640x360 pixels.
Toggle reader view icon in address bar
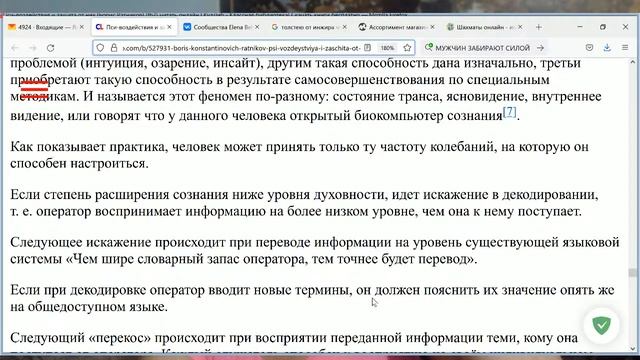pyautogui.click(x=367, y=48)
